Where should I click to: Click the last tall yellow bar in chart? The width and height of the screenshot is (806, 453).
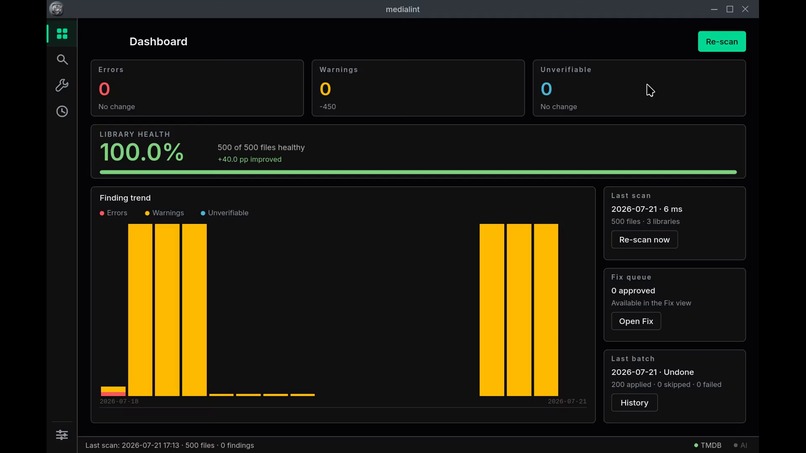point(546,310)
